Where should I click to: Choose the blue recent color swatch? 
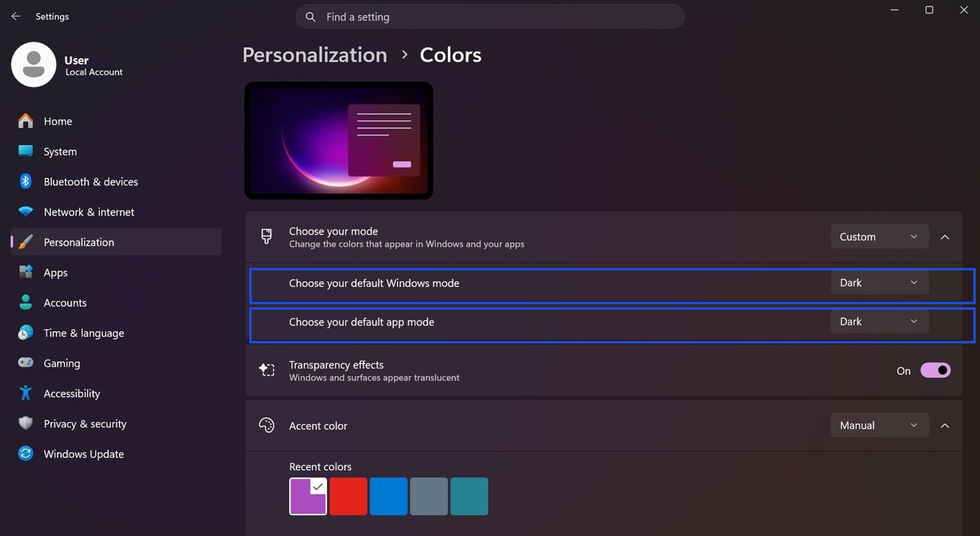point(388,496)
